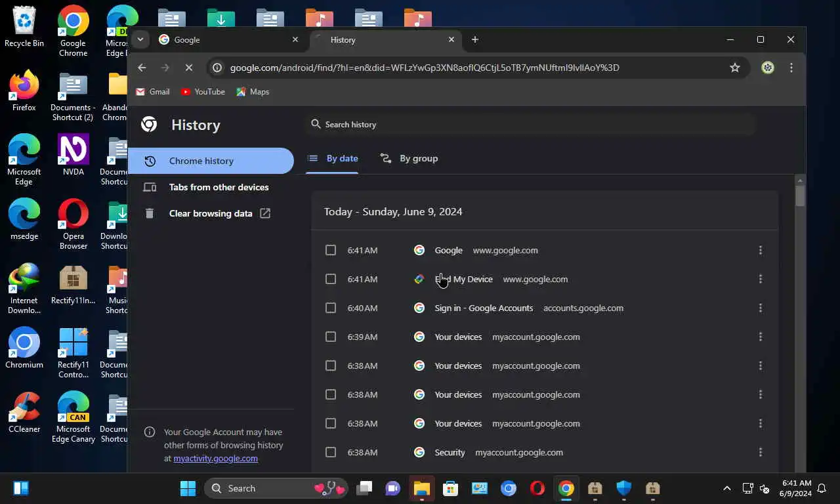Open Chromium desktop shortcut
Screen dimensions: 840x504
[24, 348]
